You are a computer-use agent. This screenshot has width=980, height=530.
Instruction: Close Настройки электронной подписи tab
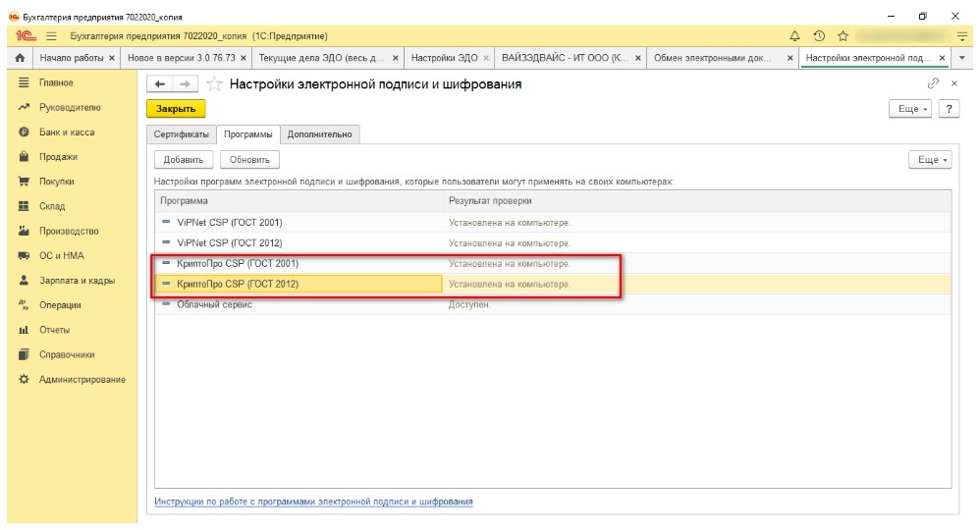pyautogui.click(x=942, y=58)
